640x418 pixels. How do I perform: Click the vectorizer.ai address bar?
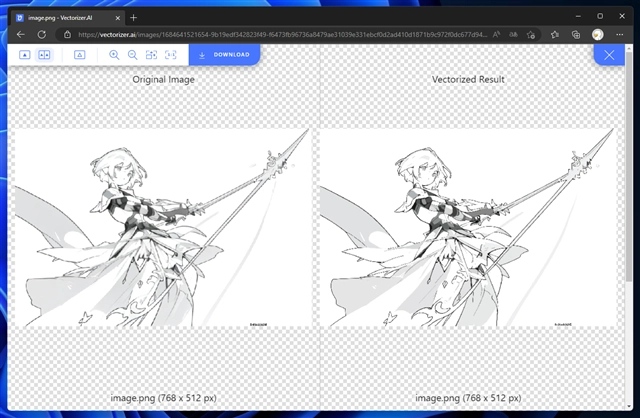282,35
